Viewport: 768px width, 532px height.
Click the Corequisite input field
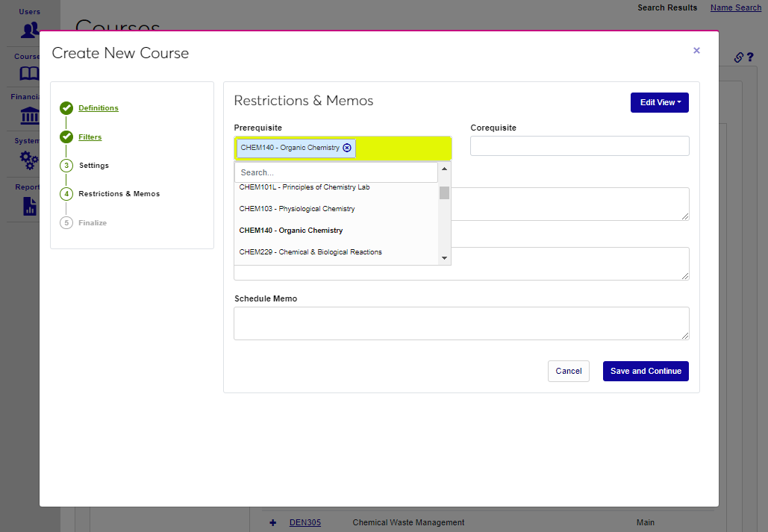579,146
